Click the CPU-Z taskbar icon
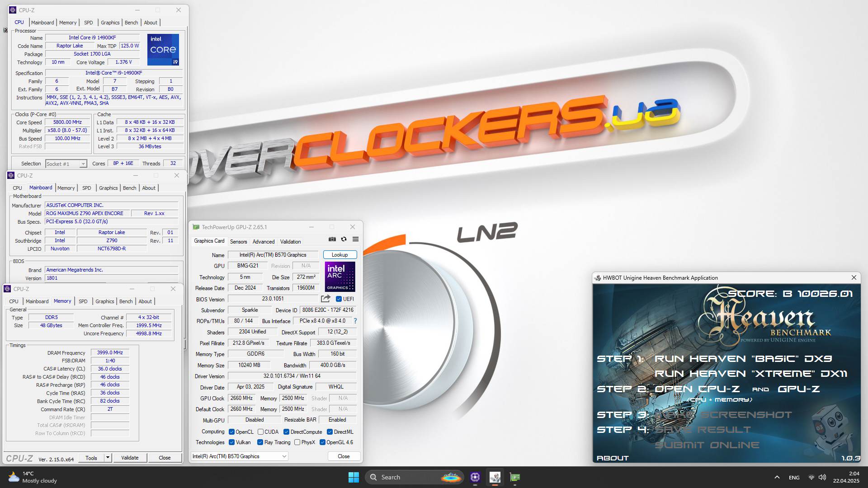Viewport: 868px width, 488px height. [475, 477]
